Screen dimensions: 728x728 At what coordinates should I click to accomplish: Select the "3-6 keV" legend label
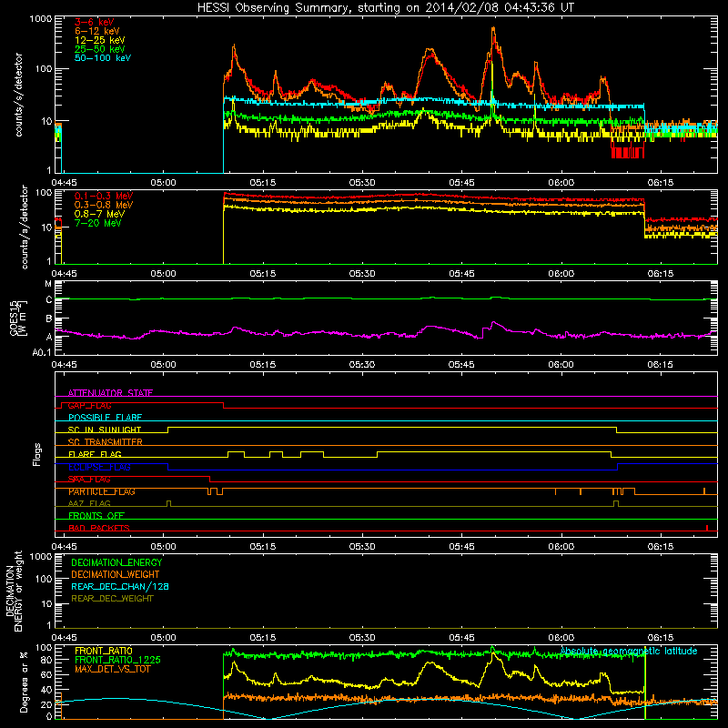click(95, 22)
